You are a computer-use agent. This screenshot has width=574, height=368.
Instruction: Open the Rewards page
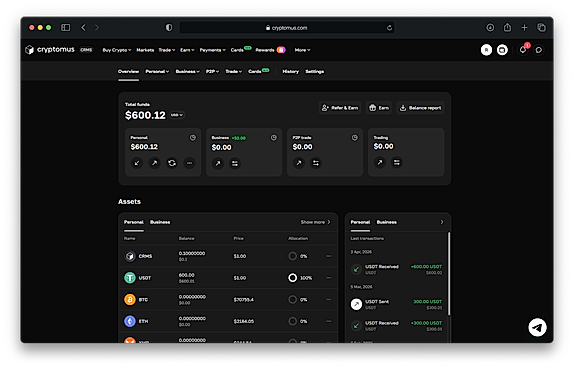tap(270, 50)
